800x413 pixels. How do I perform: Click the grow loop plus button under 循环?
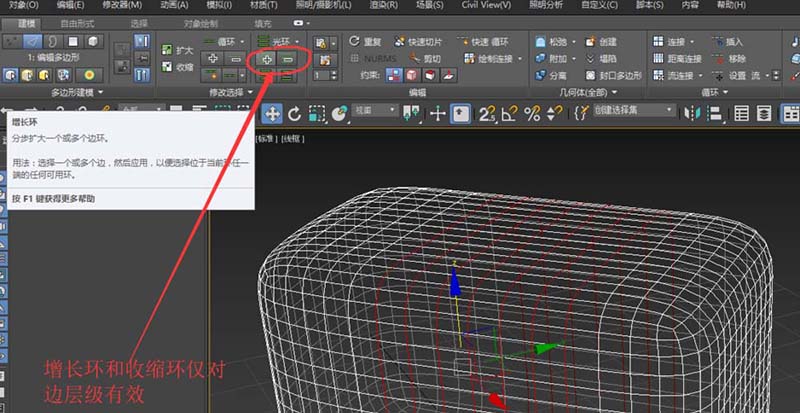[x=213, y=59]
